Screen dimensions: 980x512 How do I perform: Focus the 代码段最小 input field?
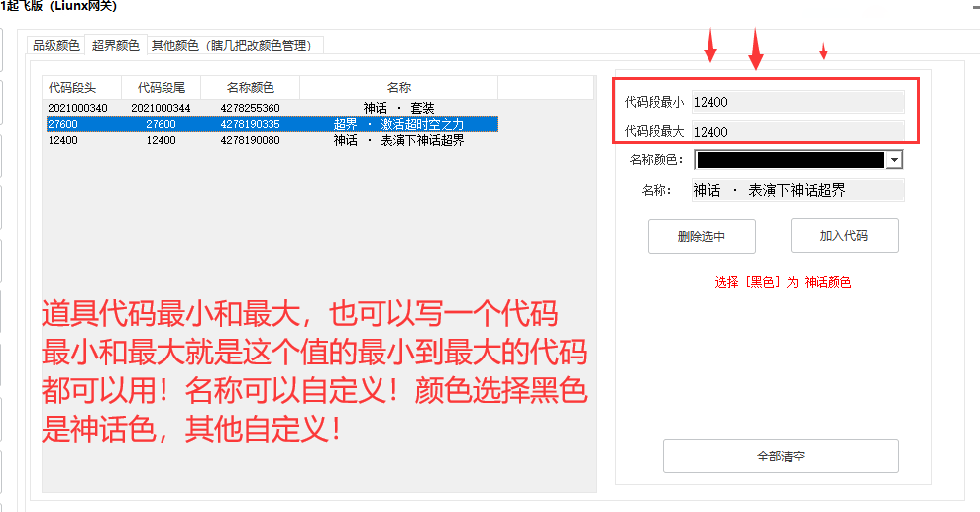798,102
